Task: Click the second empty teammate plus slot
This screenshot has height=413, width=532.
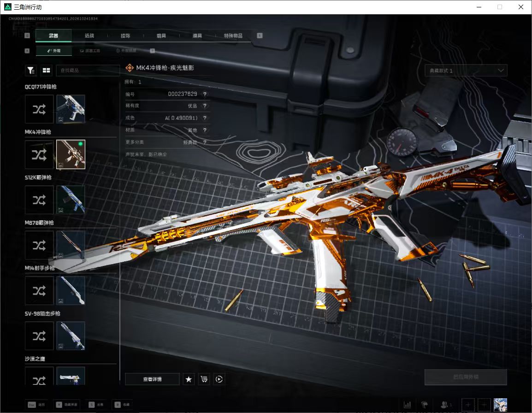Action: pyautogui.click(x=484, y=405)
